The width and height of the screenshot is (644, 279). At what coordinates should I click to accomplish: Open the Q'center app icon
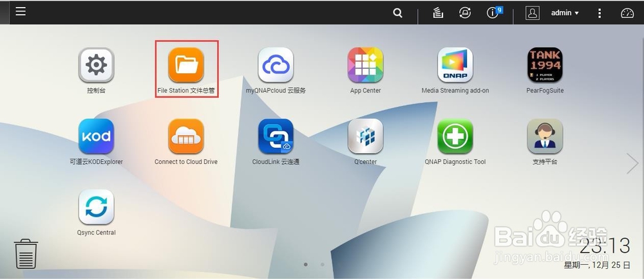(365, 136)
